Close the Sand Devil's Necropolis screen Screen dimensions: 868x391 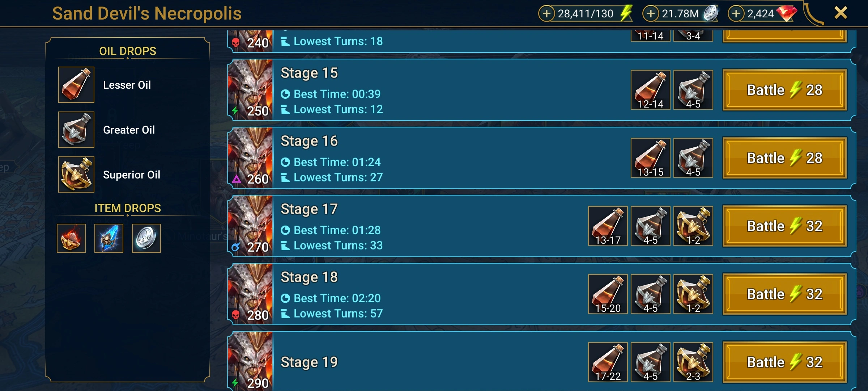(x=841, y=13)
